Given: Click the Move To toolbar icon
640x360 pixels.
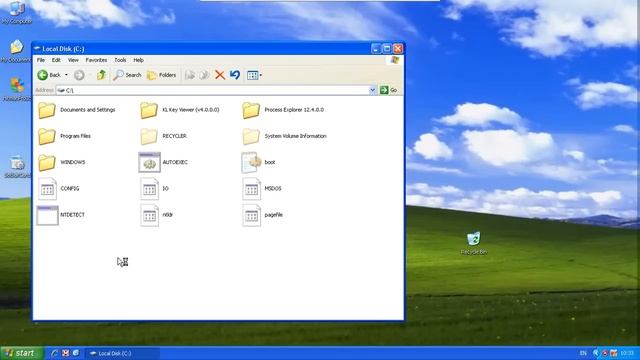Looking at the screenshot, I should click(190, 75).
